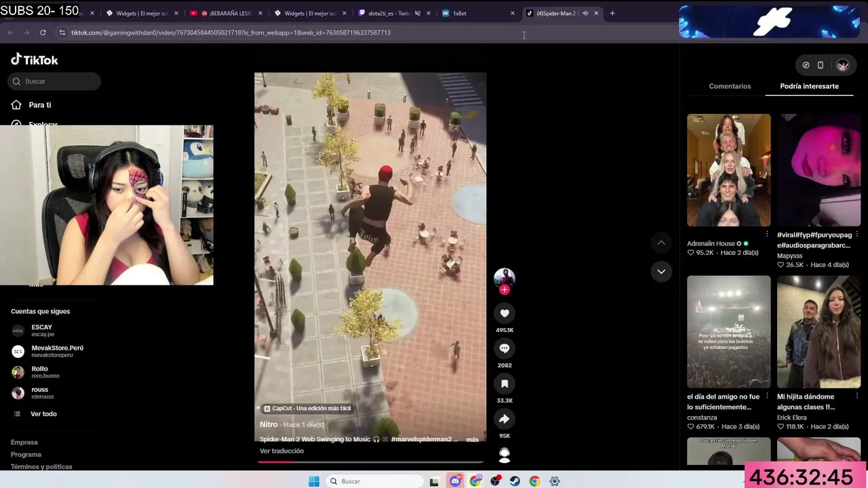Click 'Ver traducción' under the caption

tap(281, 451)
